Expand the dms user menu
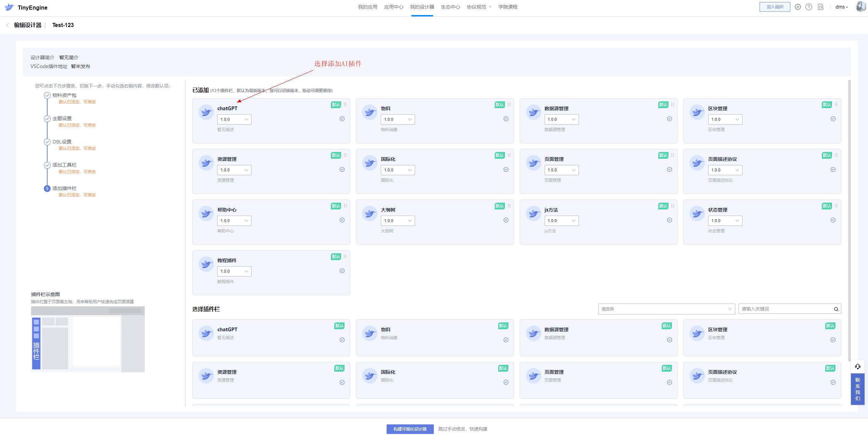Viewport: 868px width, 435px height. (841, 7)
